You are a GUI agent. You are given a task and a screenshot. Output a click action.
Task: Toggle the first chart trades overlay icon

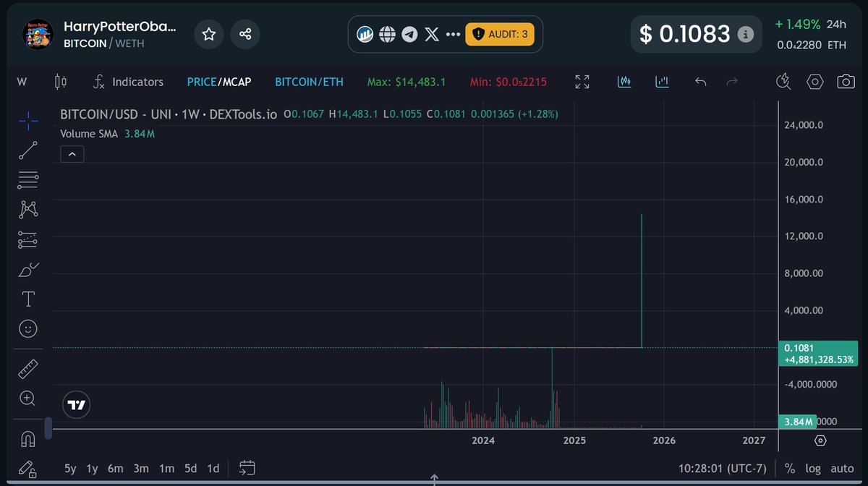(x=624, y=82)
